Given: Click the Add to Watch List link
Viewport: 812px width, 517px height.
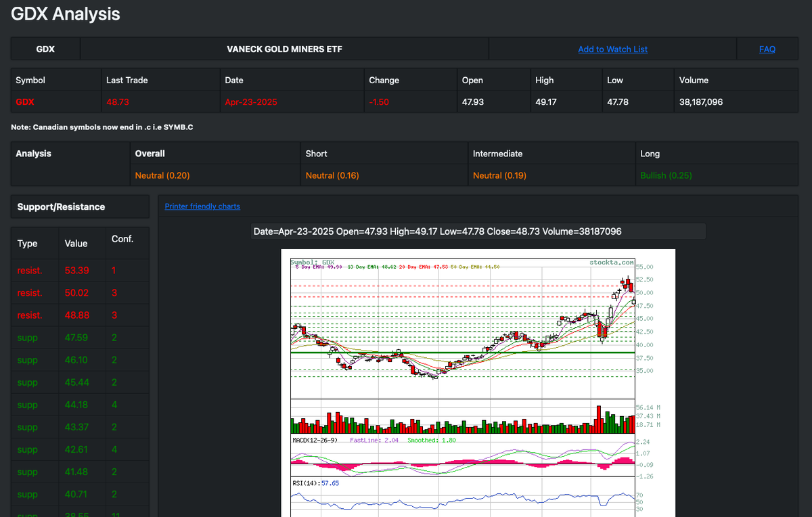Looking at the screenshot, I should pyautogui.click(x=612, y=49).
